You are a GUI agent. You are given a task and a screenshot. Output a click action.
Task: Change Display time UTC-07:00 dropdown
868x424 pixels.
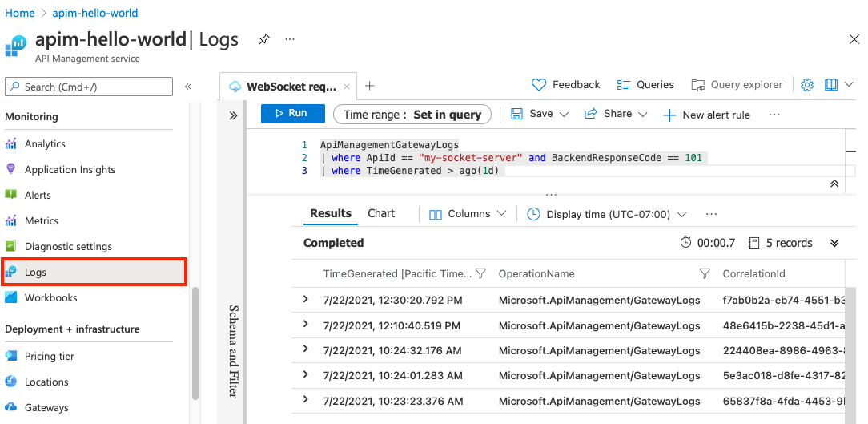[x=607, y=214]
